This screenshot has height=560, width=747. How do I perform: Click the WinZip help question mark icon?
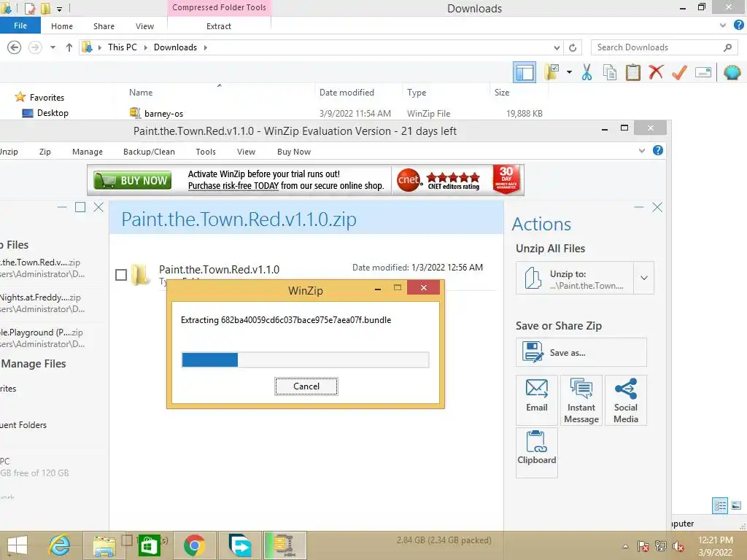click(658, 150)
